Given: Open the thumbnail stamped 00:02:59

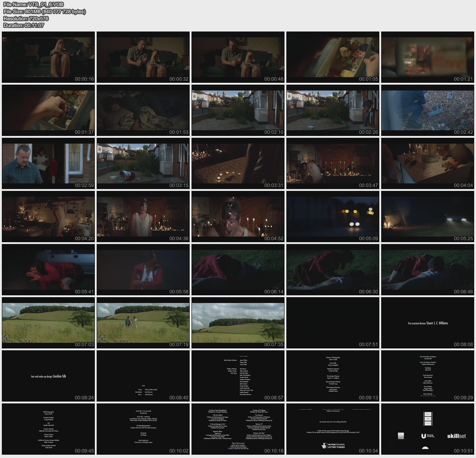Looking at the screenshot, I should (x=48, y=163).
